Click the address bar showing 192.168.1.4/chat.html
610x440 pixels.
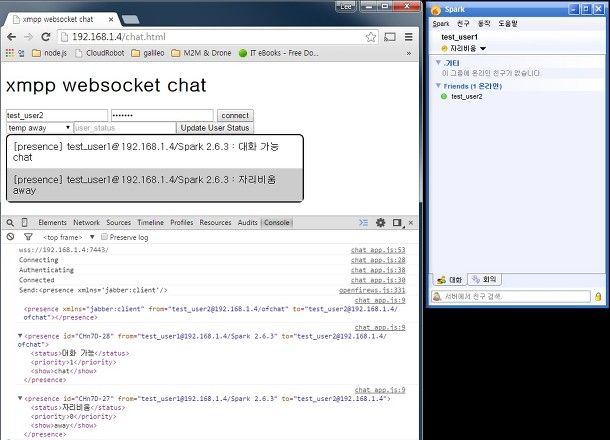tap(210, 37)
